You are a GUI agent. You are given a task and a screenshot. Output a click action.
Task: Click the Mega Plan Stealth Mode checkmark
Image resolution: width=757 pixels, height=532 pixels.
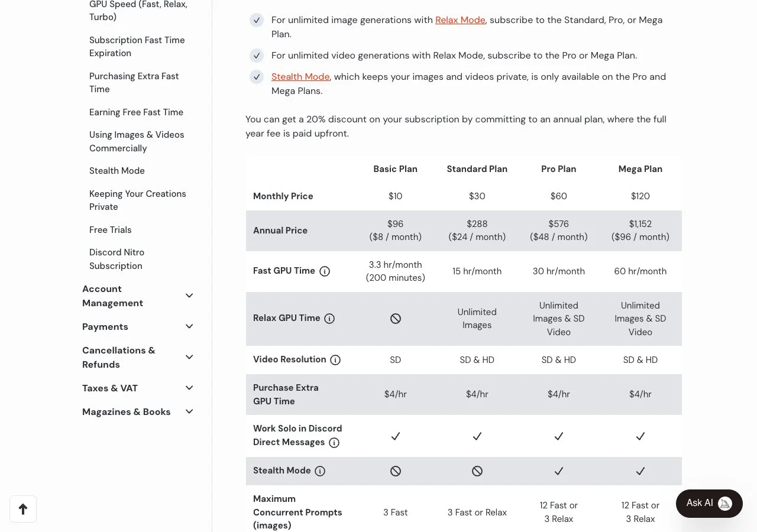[x=640, y=471]
